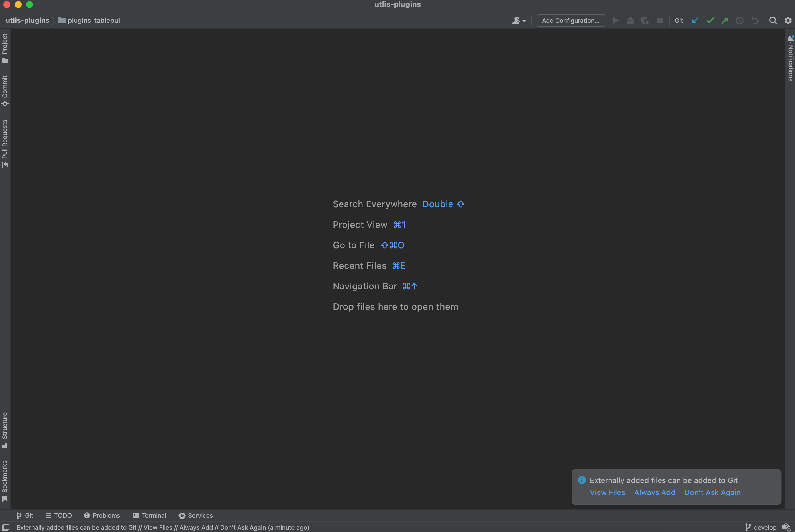
Task: Toggle tool window bars in status bar corner
Action: [x=6, y=527]
